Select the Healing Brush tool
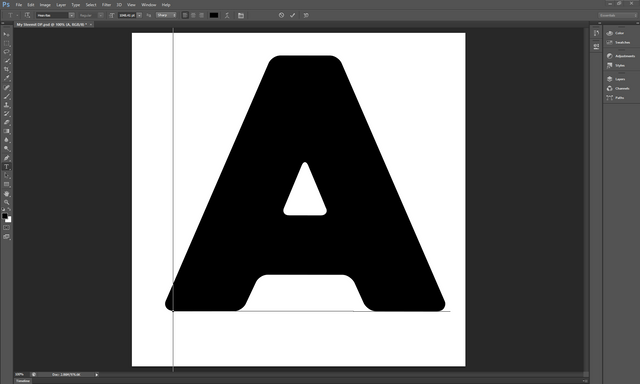Viewport: 640px width, 384px height. point(6,88)
